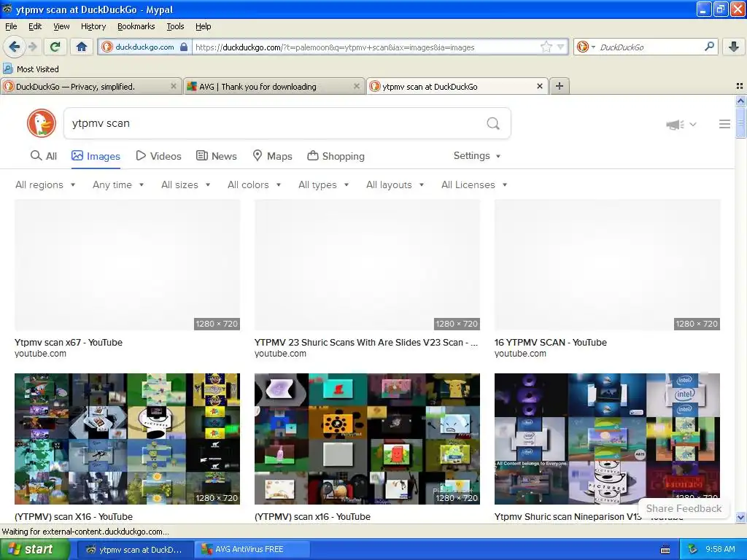
Task: Open the Tools menu
Action: (175, 26)
